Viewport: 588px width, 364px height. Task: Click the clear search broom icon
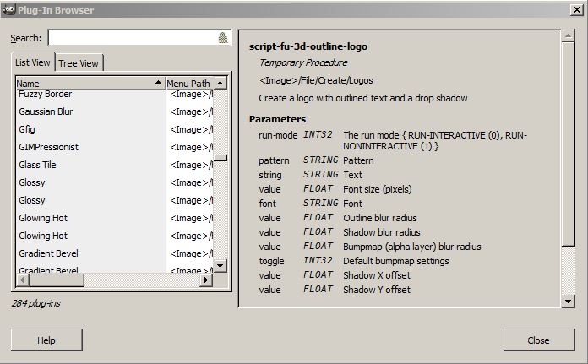click(x=223, y=38)
